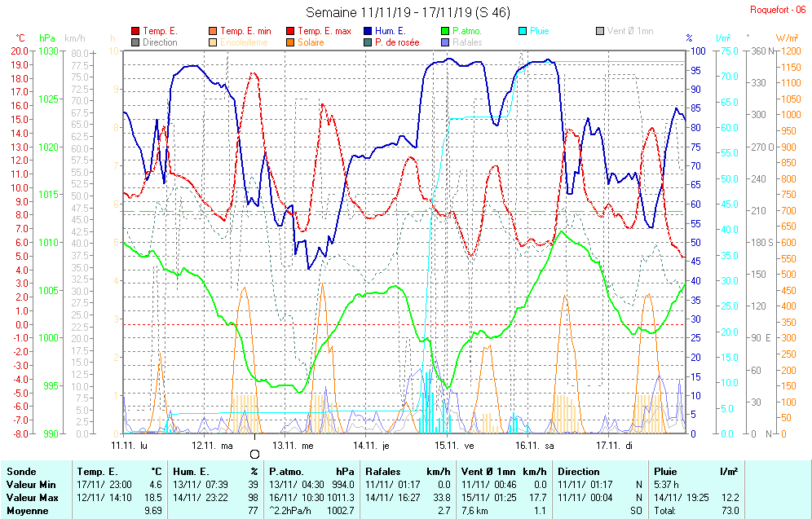Viewport: 812px width, 519px height.
Task: Click the timestamp 12/11/ 14:10
Action: pyautogui.click(x=104, y=498)
